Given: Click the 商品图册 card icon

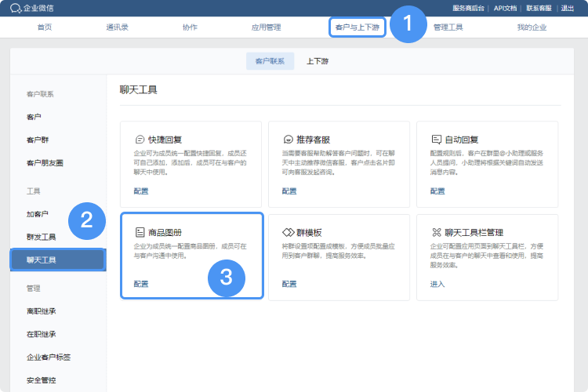Looking at the screenshot, I should [140, 232].
